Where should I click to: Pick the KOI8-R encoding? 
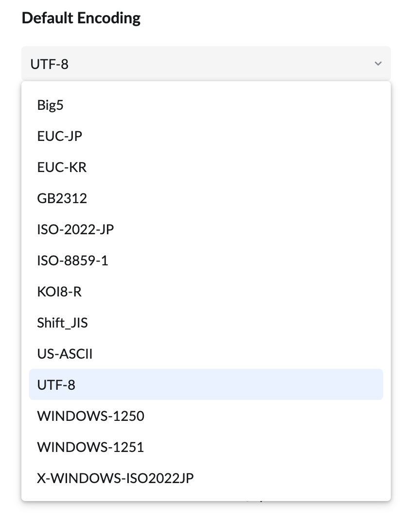coord(59,292)
